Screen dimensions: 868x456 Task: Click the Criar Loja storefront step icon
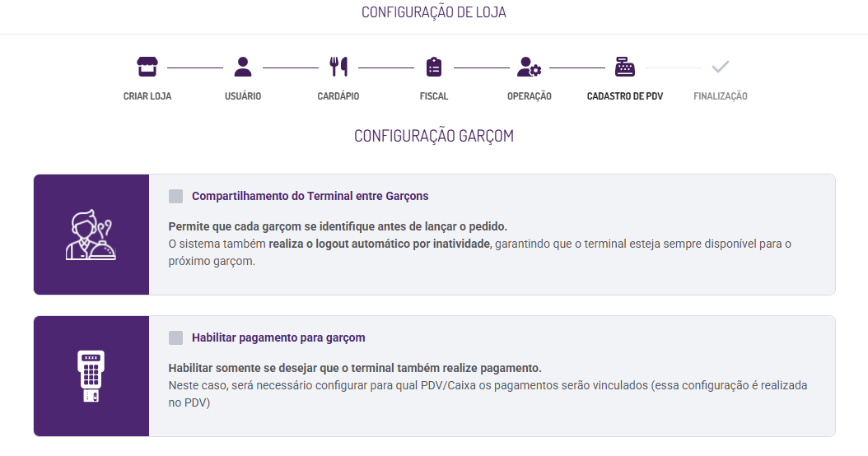[x=147, y=67]
